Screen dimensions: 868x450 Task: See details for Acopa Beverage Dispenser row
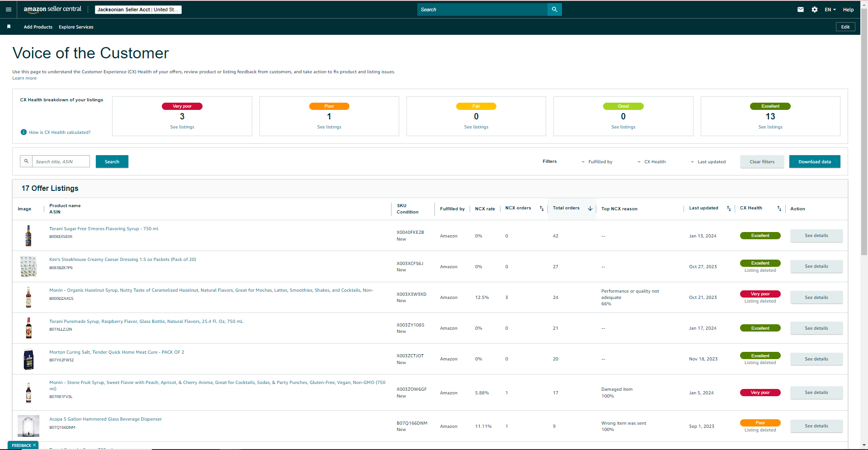(816, 426)
